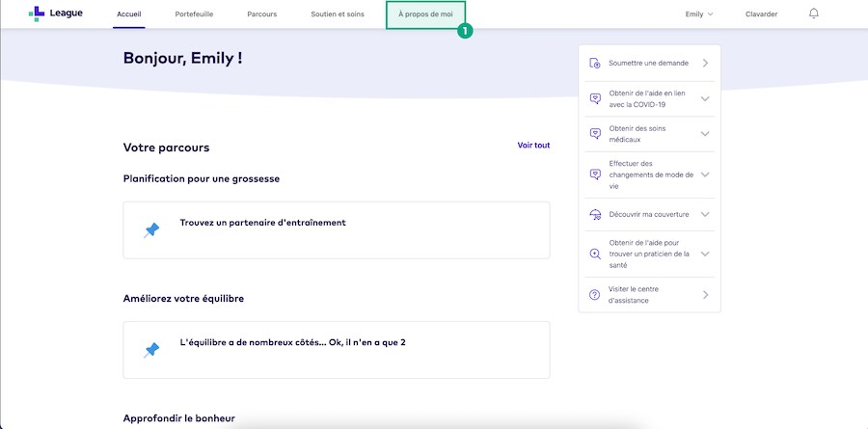Open the Parcours tab
The image size is (868, 429).
(x=261, y=14)
